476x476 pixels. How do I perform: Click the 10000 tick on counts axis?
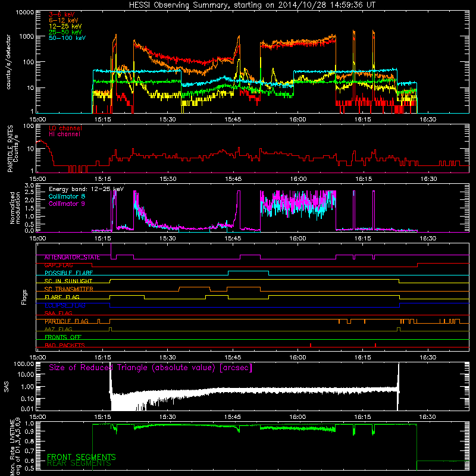click(x=25, y=12)
